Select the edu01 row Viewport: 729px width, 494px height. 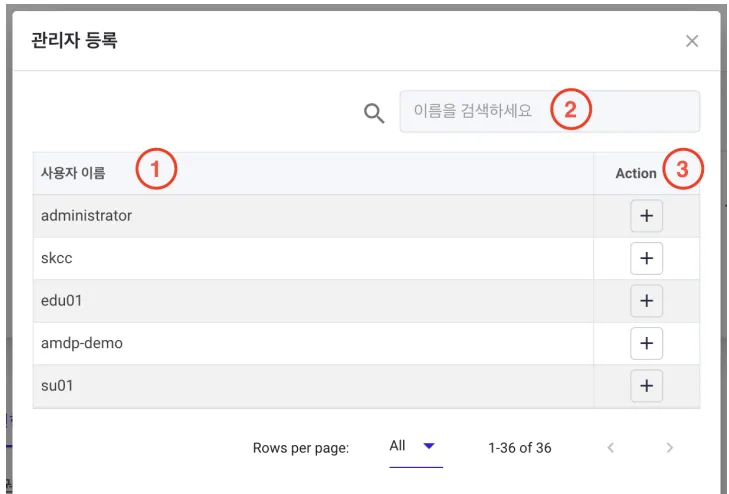point(366,301)
